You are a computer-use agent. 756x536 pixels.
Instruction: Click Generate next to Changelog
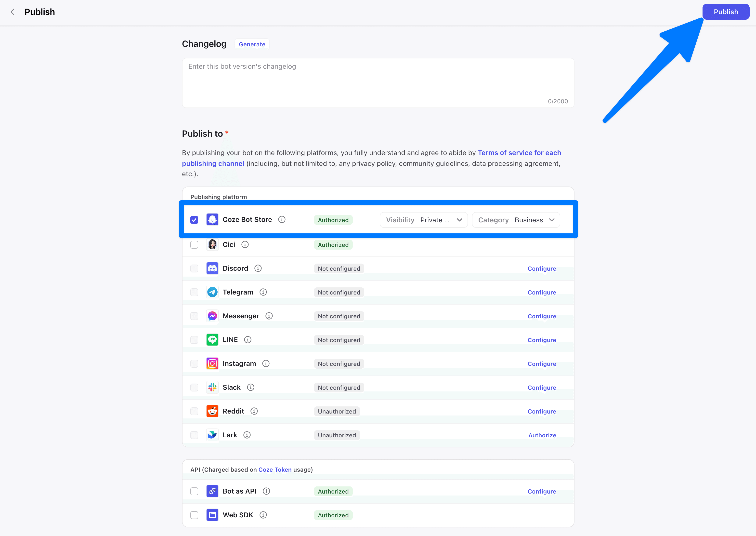[252, 44]
